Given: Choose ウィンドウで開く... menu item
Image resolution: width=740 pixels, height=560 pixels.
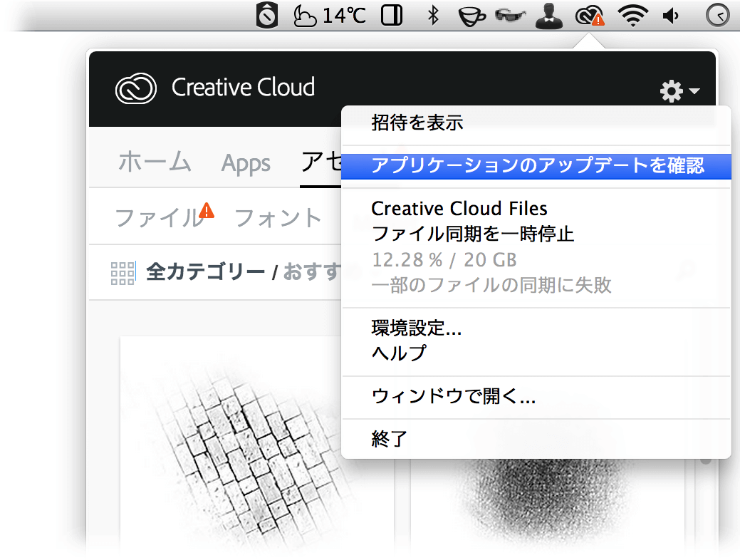Looking at the screenshot, I should 536,396.
